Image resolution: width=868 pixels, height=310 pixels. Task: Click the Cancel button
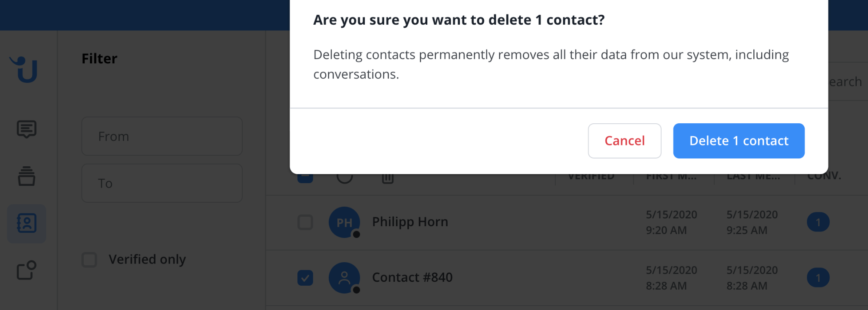(624, 141)
